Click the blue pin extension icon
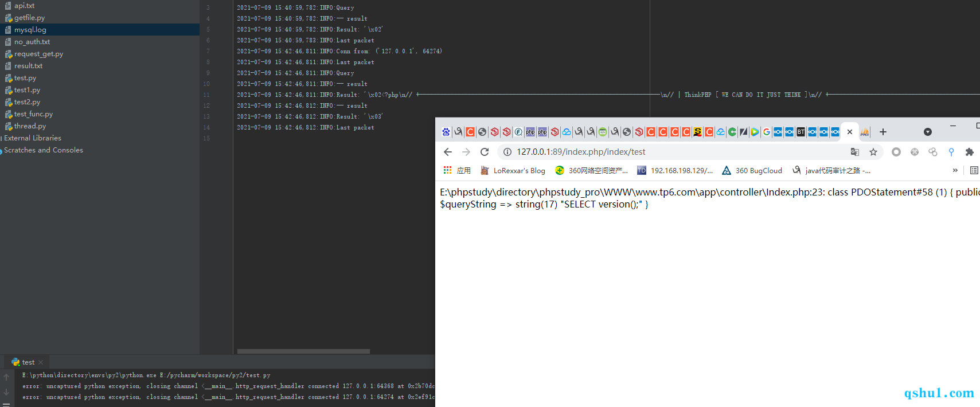 tap(951, 152)
